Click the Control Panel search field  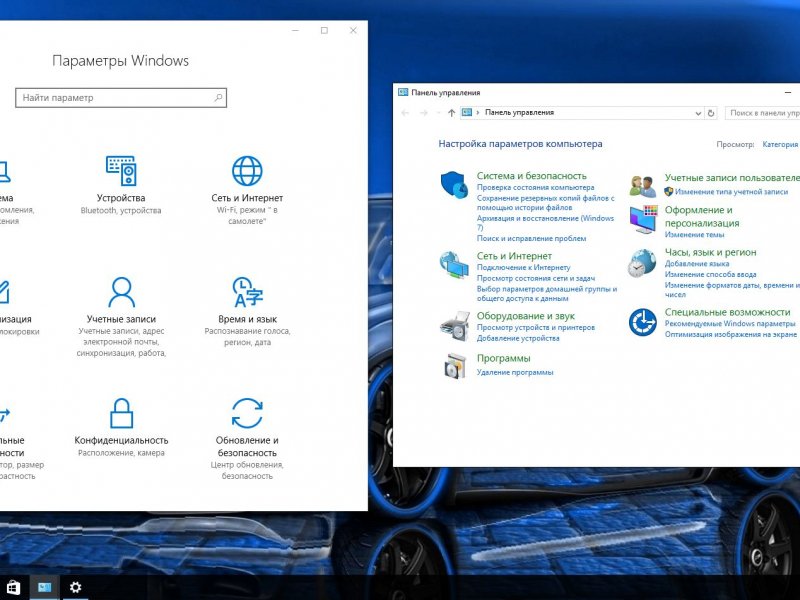(x=763, y=113)
